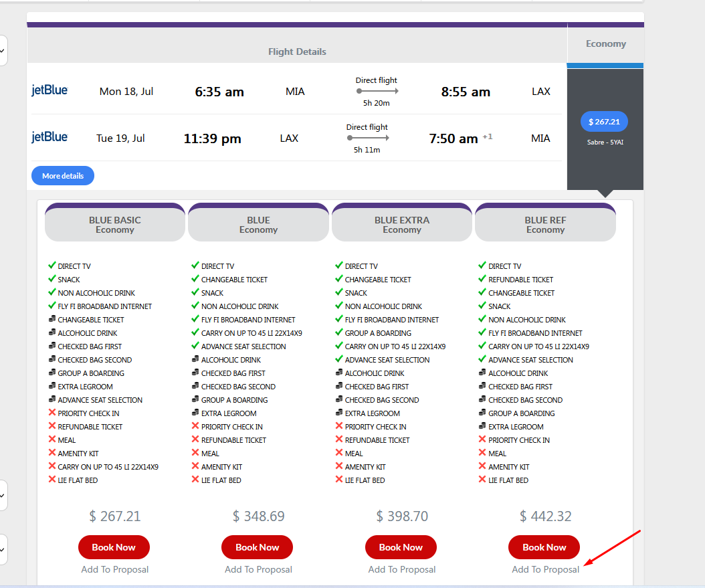Add Blue fare to proposal
This screenshot has height=588, width=705.
coord(259,569)
